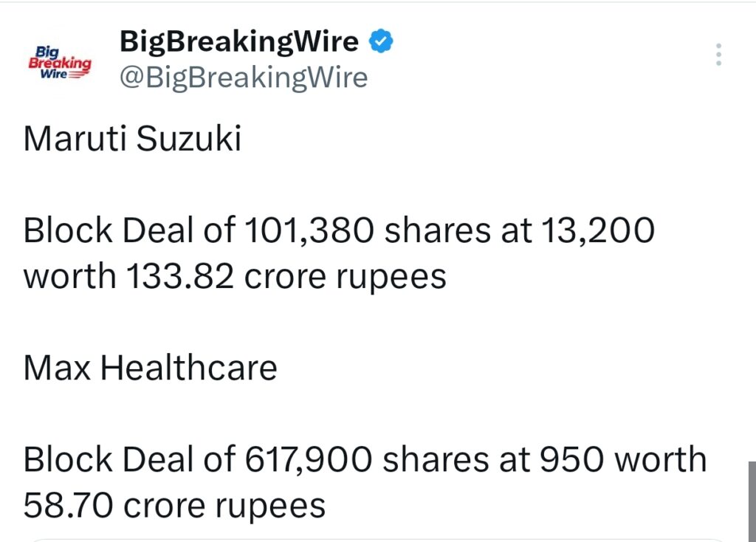This screenshot has height=542, width=756.
Task: Select the Max Healthcare text line
Action: 150,367
